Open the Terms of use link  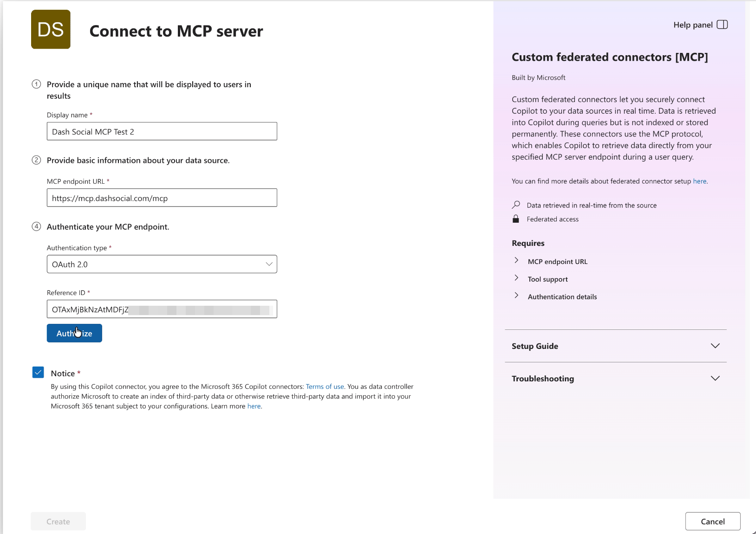(325, 386)
